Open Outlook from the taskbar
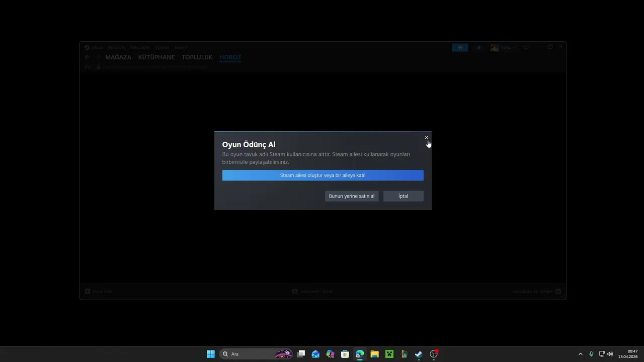Viewport: 644px width, 362px height. [315, 354]
